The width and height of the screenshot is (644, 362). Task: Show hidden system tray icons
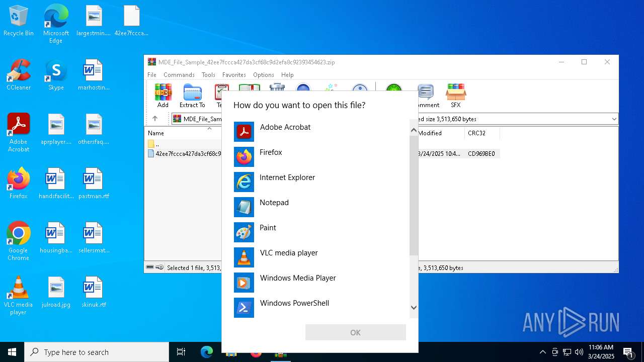(x=542, y=352)
